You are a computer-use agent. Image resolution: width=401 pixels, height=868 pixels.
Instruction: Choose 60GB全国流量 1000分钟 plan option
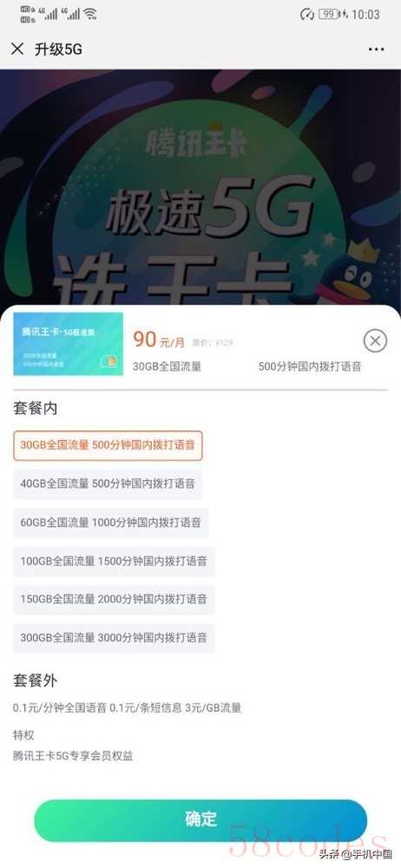(x=111, y=523)
